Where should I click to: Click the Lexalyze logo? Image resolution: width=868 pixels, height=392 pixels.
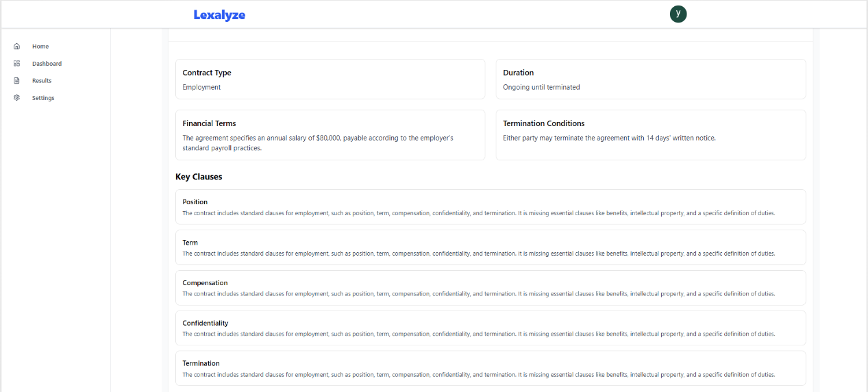(219, 15)
